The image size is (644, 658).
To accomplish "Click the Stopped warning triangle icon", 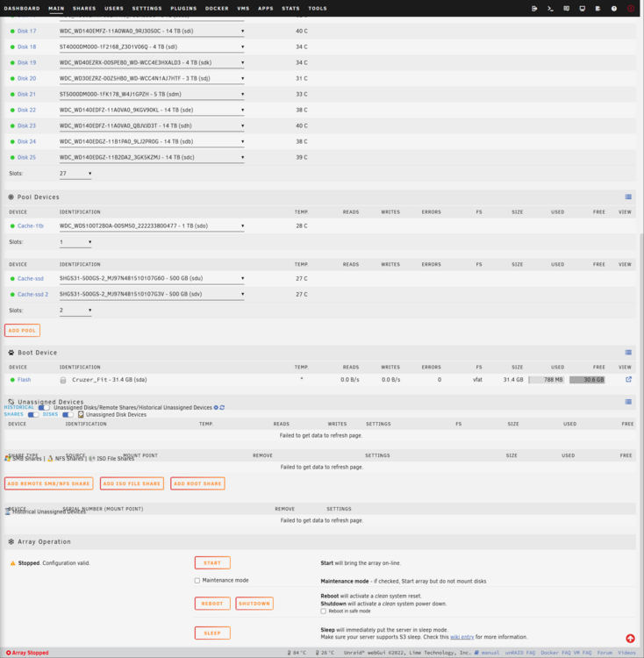I will (12, 563).
